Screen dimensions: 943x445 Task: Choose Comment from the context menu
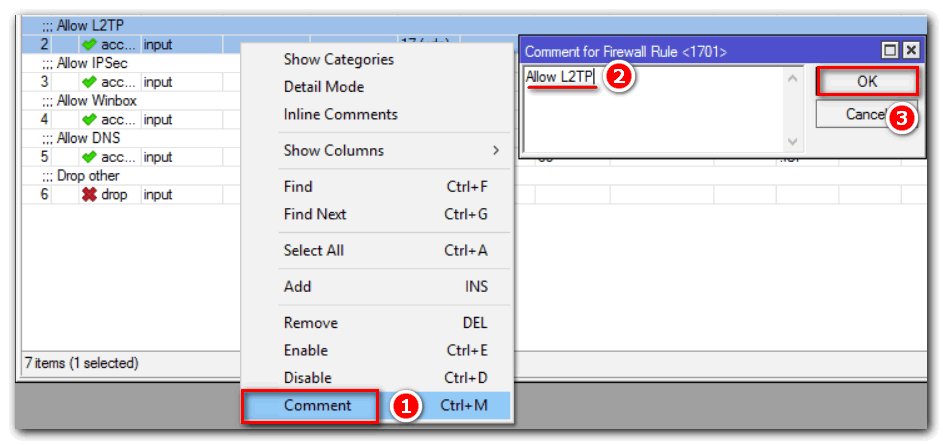click(317, 406)
